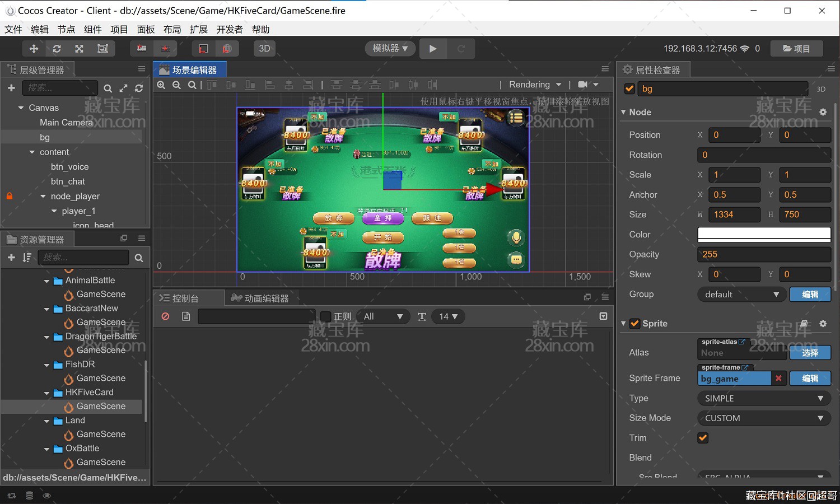Collapse the Node section in inspector
The height and width of the screenshot is (504, 840).
623,112
